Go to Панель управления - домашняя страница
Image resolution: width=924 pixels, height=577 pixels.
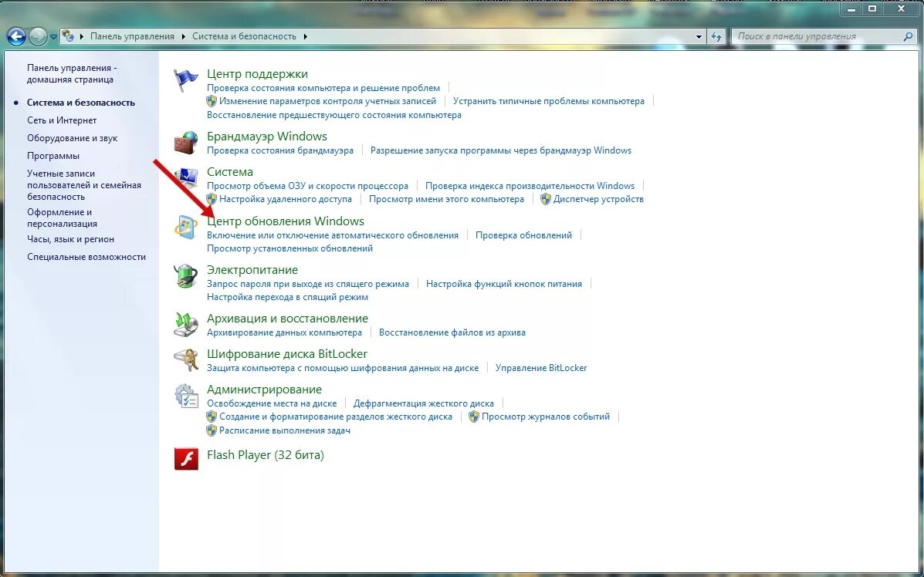(x=72, y=73)
